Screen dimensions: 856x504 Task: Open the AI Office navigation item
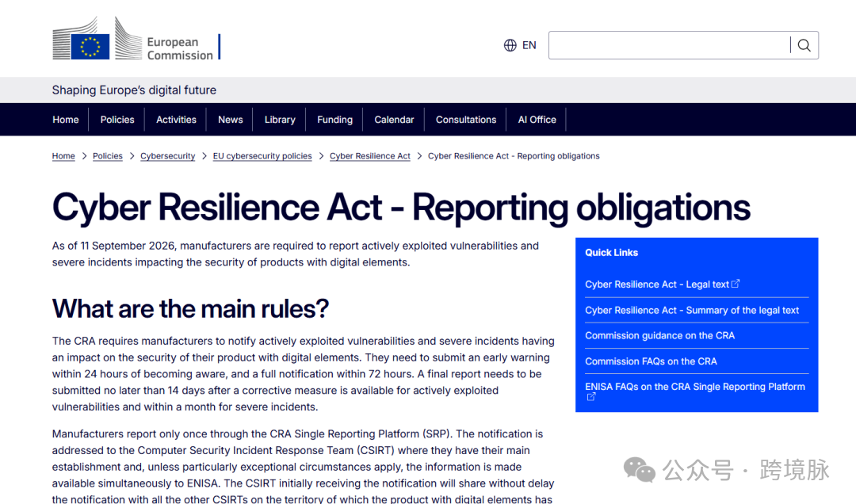tap(537, 120)
